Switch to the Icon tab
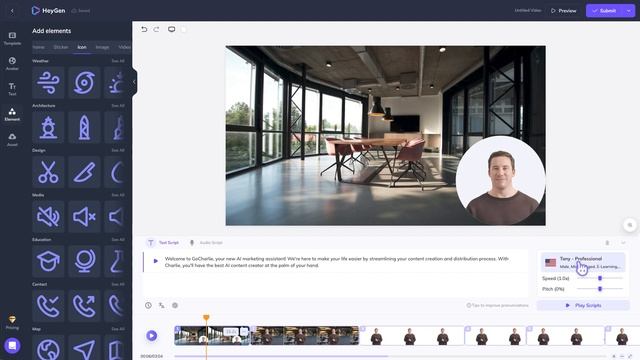 pos(82,47)
